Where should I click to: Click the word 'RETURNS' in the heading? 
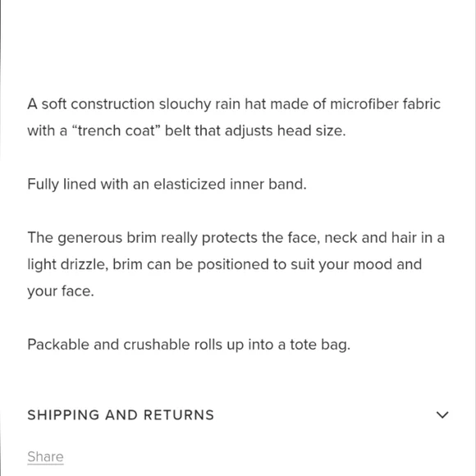(x=179, y=414)
